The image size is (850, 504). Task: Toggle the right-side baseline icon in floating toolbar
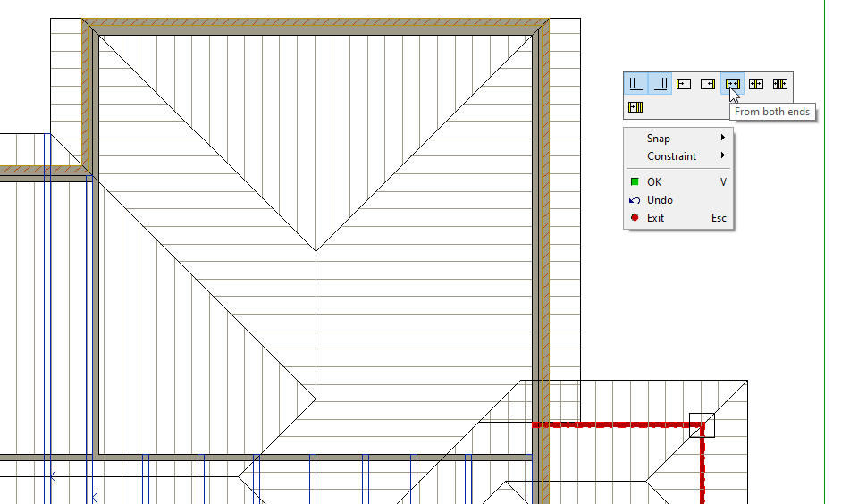[x=661, y=84]
